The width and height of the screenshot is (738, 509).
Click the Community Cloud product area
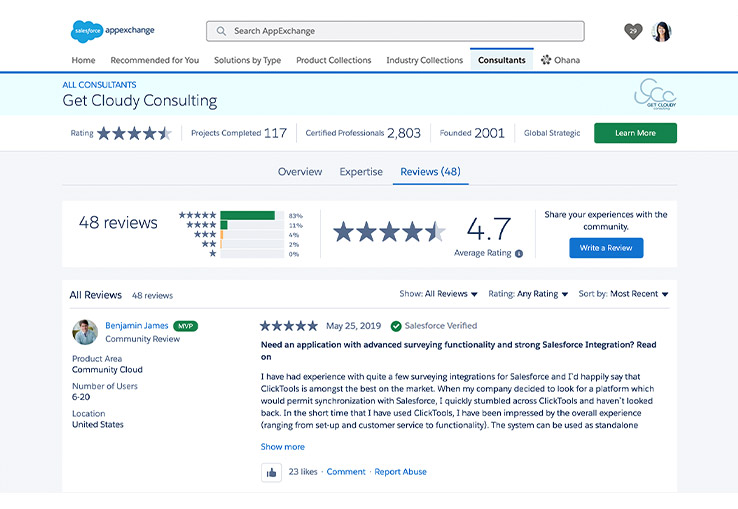[107, 370]
